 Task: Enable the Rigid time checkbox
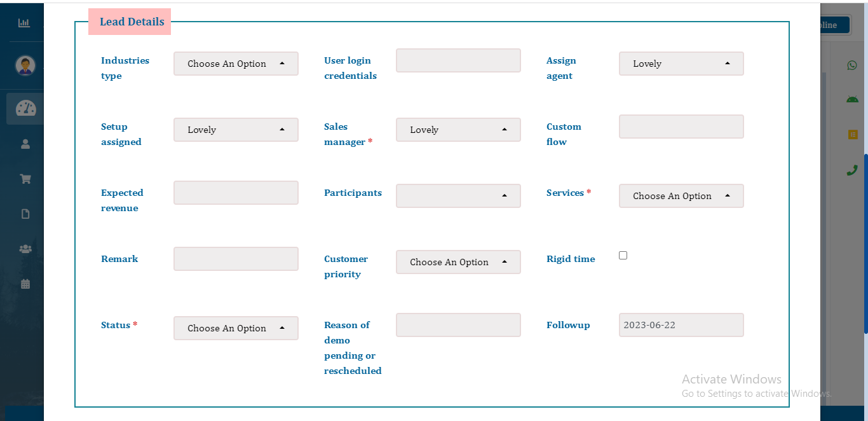tap(623, 255)
